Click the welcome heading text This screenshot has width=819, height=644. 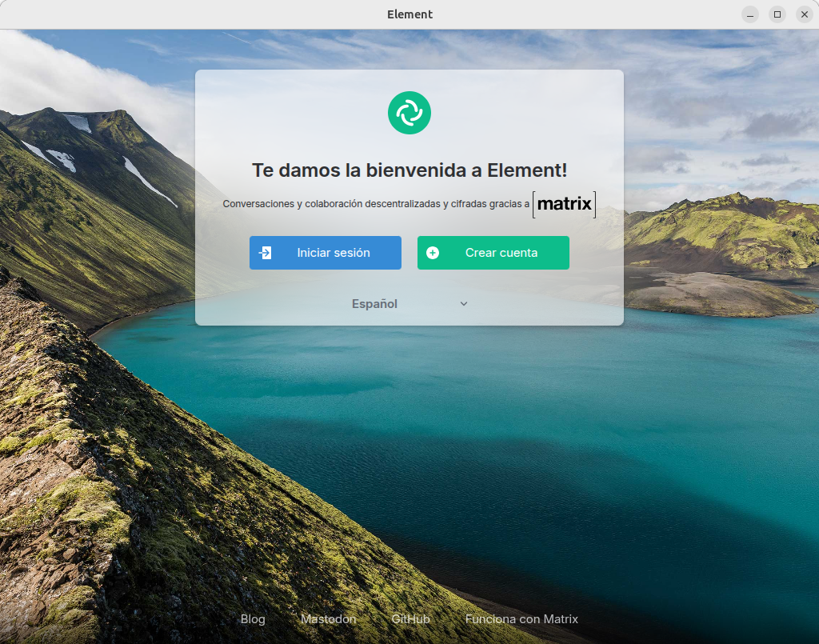(x=409, y=170)
